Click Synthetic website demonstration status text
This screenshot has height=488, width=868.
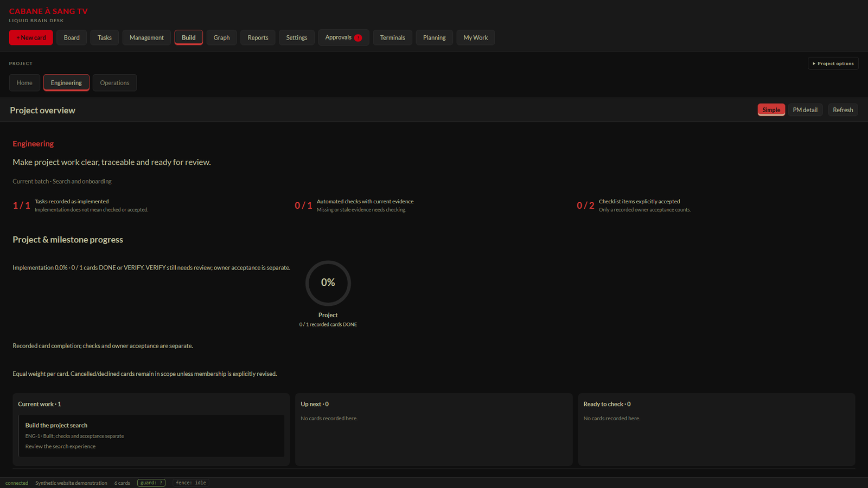[x=71, y=483]
